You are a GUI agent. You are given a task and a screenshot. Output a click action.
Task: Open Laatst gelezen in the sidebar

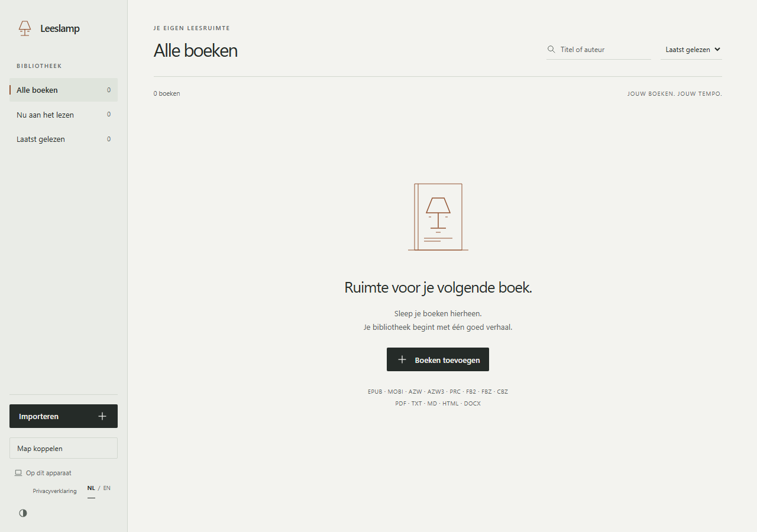63,139
